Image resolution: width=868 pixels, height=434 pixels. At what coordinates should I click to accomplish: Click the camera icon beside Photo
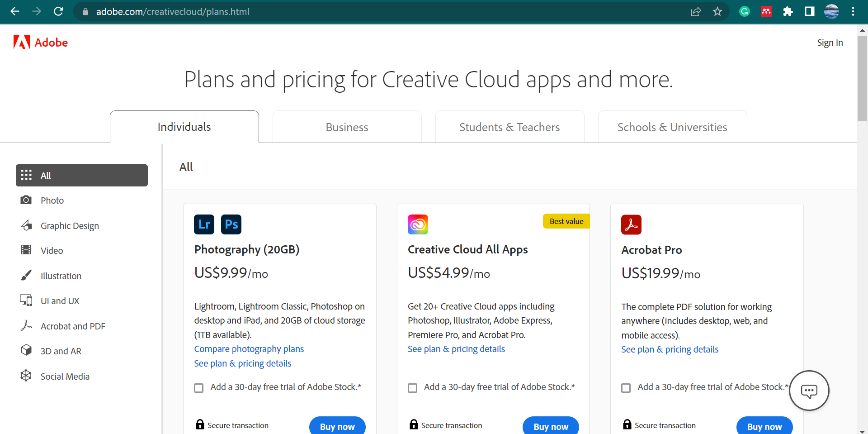(x=26, y=200)
